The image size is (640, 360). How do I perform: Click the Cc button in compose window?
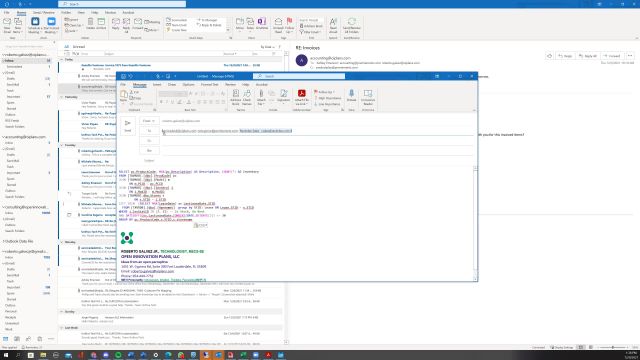149,141
